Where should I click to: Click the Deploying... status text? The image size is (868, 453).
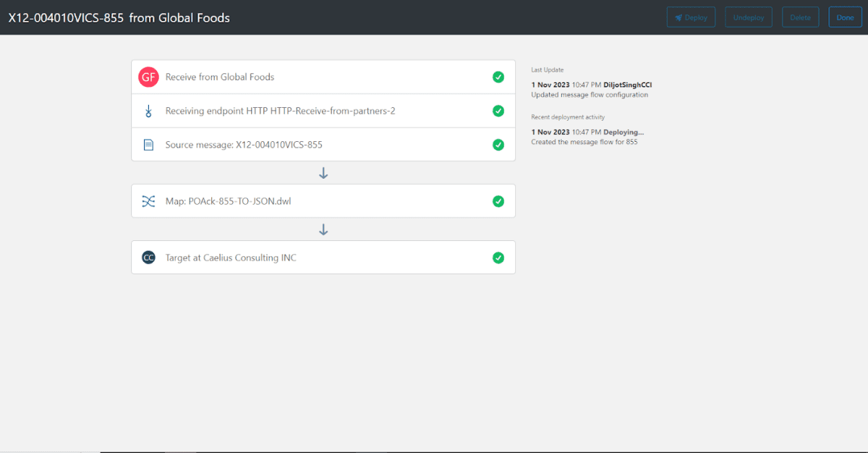(624, 132)
